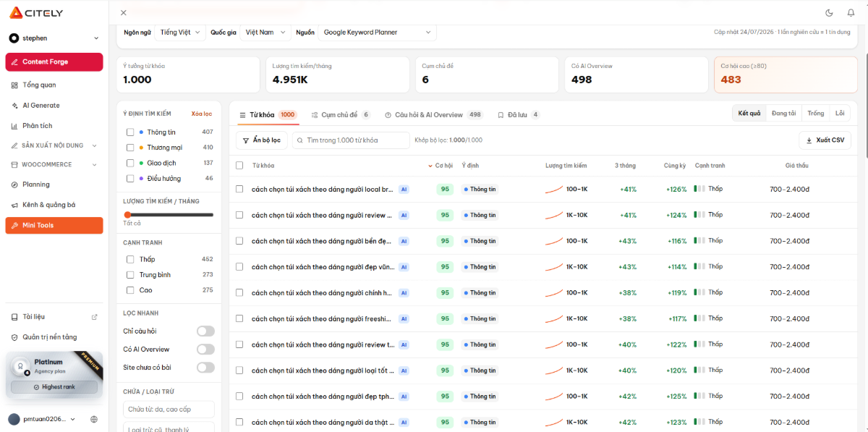Click the globe language icon
Screen dimensions: 868x432
click(94, 419)
